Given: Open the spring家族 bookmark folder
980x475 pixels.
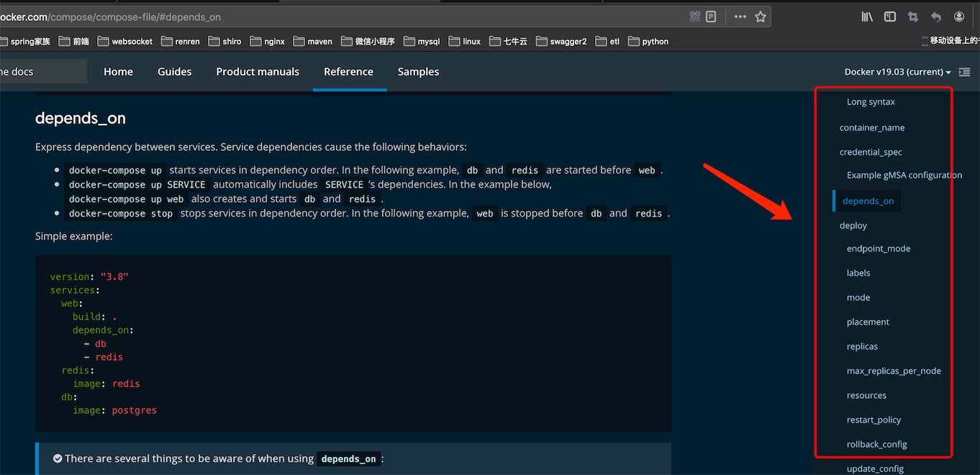Looking at the screenshot, I should point(24,42).
